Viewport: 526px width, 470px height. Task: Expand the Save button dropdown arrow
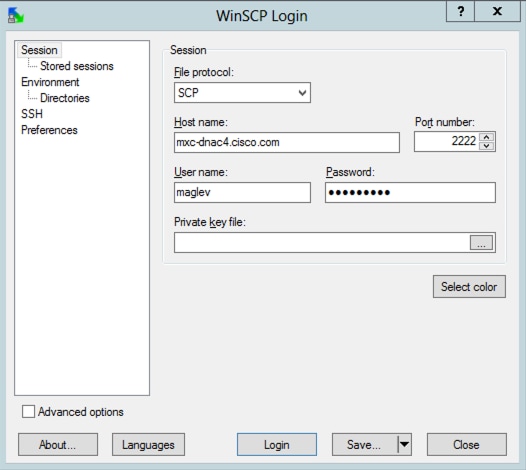(405, 445)
